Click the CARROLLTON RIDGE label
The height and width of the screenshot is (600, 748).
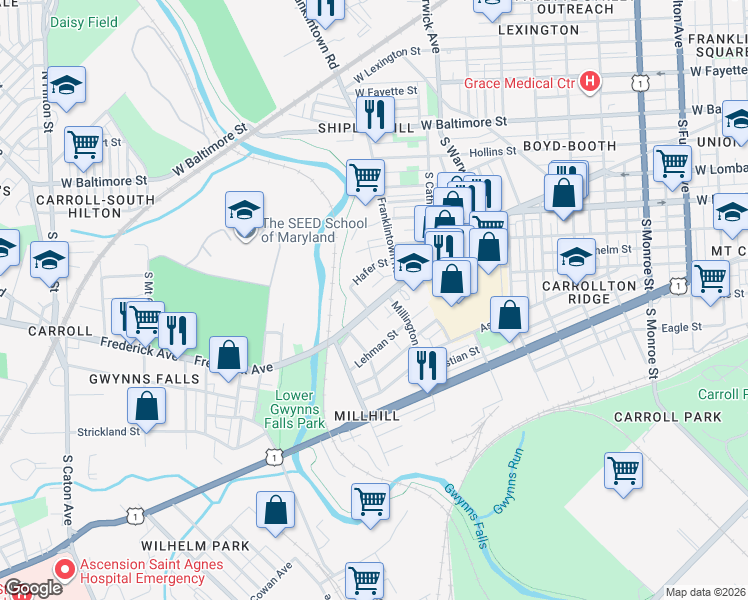click(x=589, y=292)
